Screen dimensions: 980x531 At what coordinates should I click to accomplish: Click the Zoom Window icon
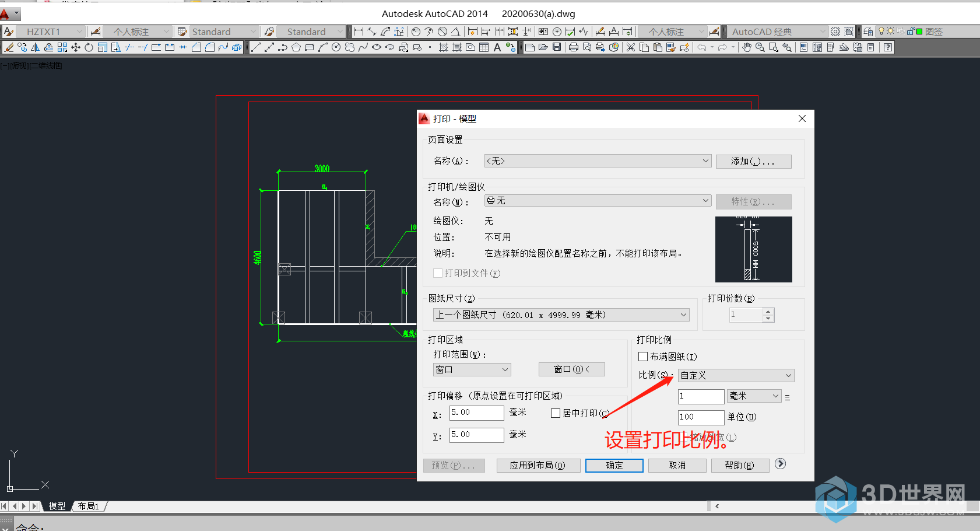pos(774,47)
